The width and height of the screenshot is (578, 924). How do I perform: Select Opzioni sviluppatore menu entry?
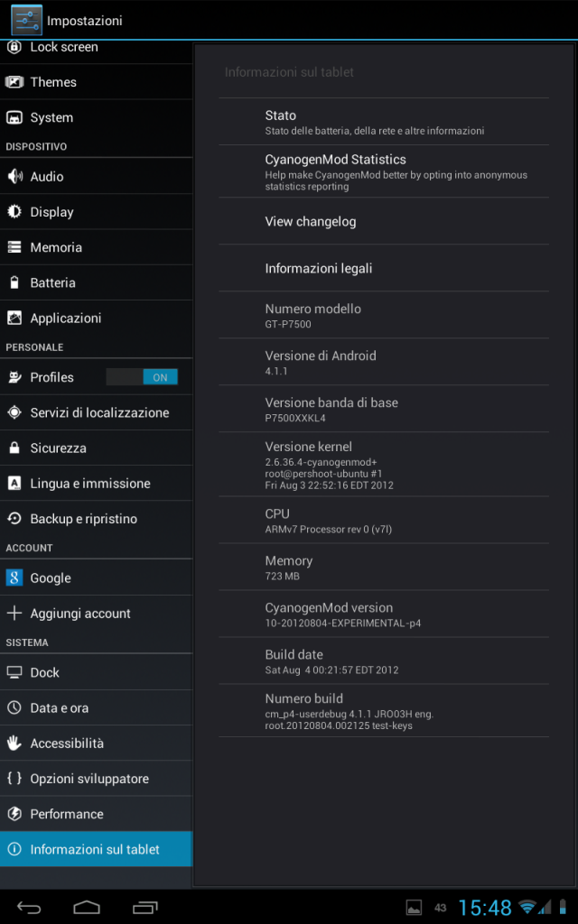(x=96, y=779)
